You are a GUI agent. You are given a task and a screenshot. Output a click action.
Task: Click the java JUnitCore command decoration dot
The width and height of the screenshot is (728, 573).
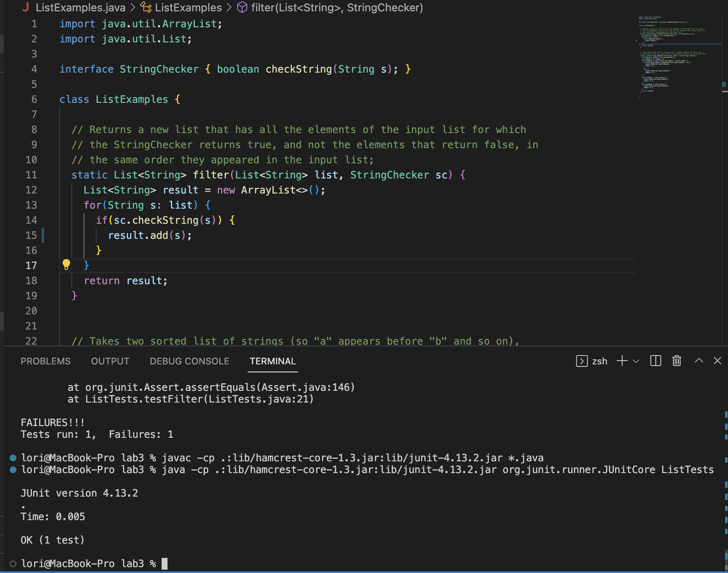13,469
